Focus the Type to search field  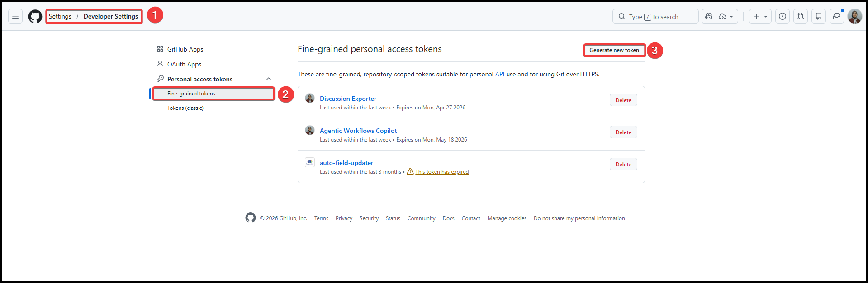tap(656, 17)
